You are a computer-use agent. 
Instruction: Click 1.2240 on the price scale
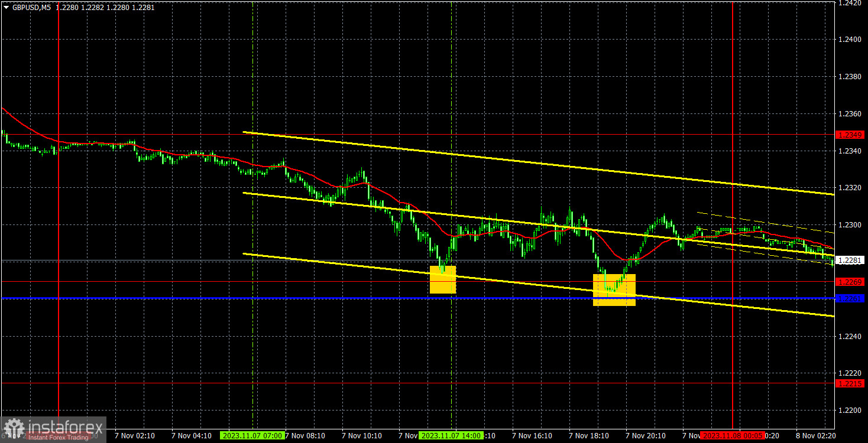[850, 336]
